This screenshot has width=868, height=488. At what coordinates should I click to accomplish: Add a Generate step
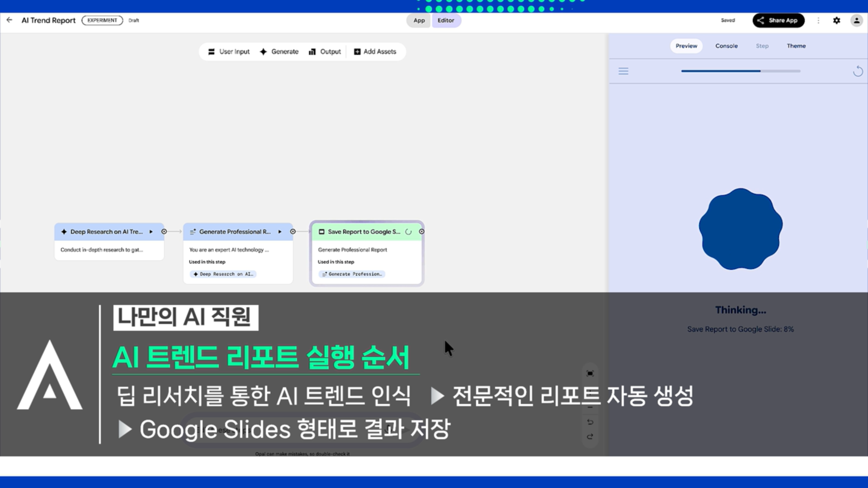[279, 52]
